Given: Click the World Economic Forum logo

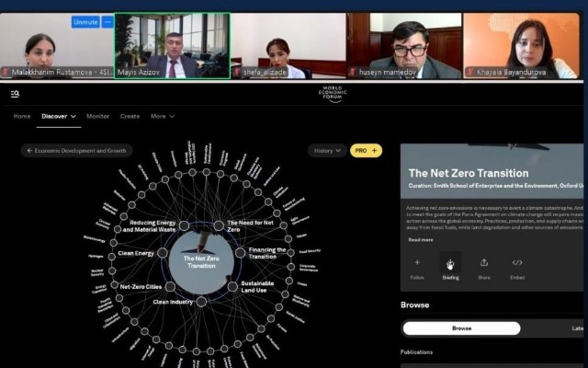Looking at the screenshot, I should tap(333, 94).
